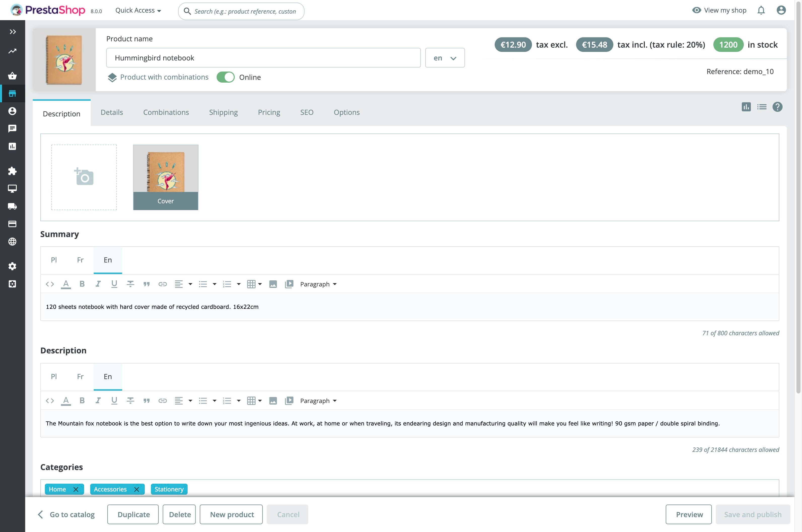Open Payment card icon in sidebar
Image resolution: width=802 pixels, height=532 pixels.
(13, 224)
